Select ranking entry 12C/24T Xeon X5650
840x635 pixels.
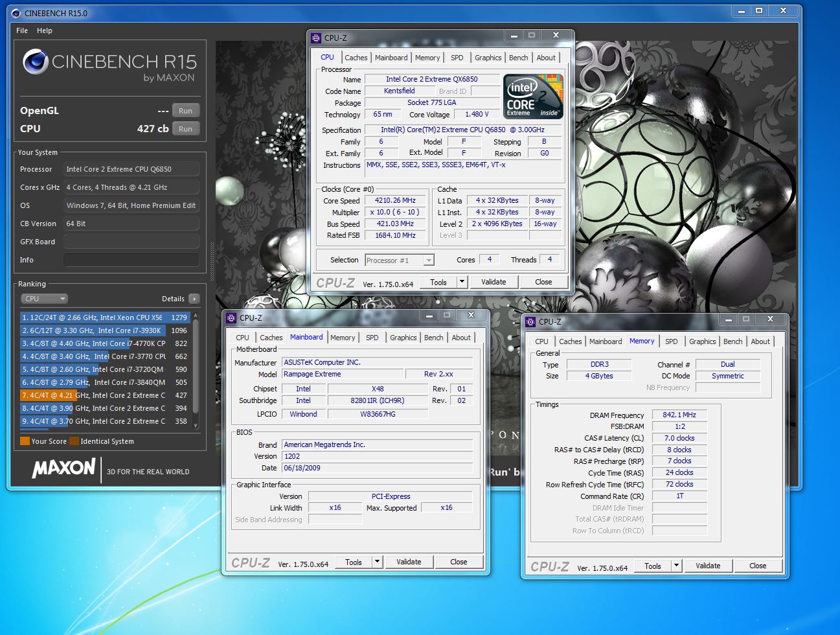click(x=105, y=317)
